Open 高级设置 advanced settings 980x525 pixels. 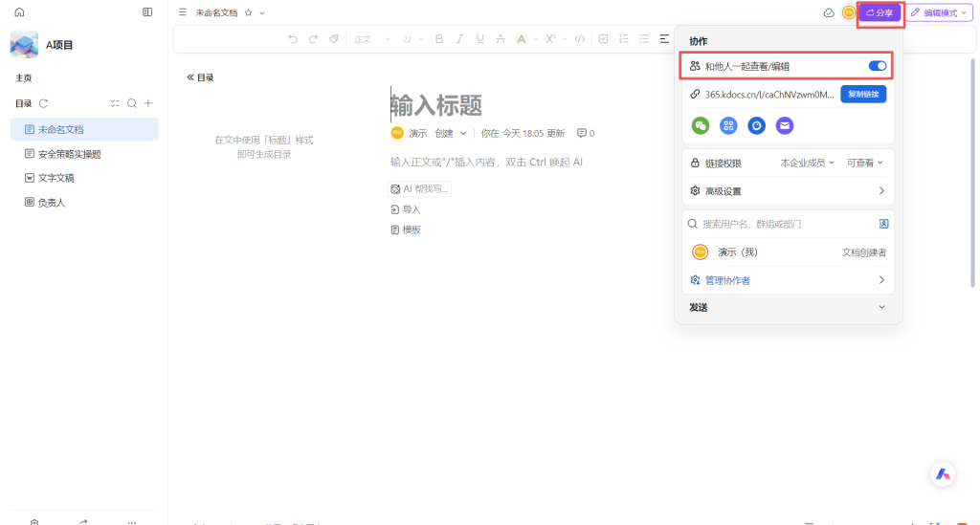tap(788, 191)
